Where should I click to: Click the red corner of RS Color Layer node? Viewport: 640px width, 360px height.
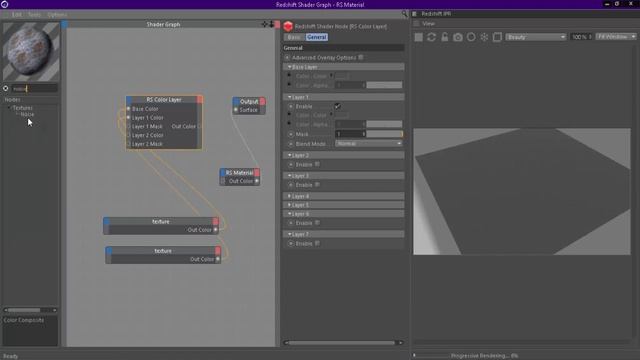pyautogui.click(x=200, y=100)
